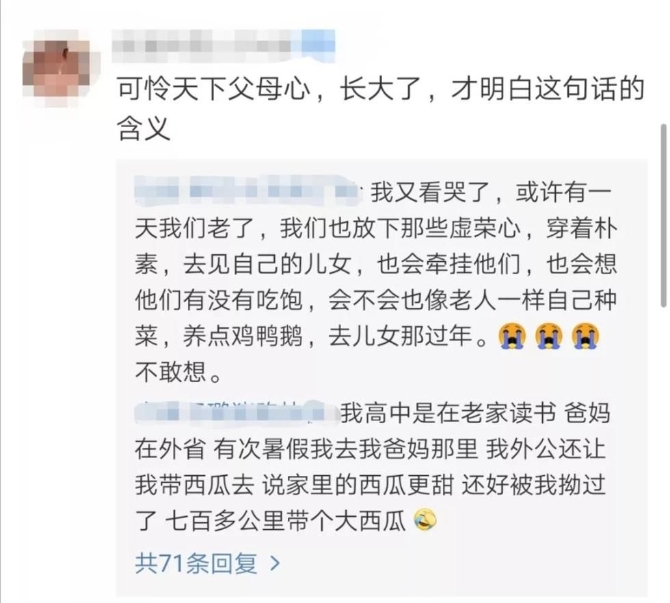
Task: Click the line 说家里的西瓜更甜
Action: click(x=357, y=485)
